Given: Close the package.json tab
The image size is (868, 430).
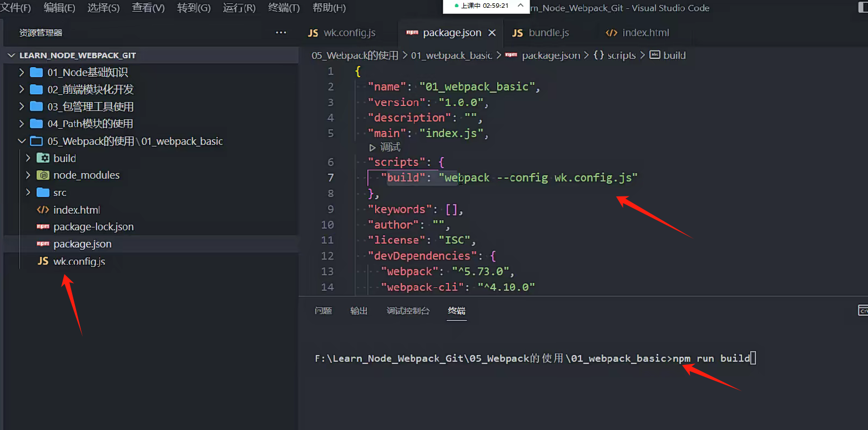Looking at the screenshot, I should coord(492,33).
